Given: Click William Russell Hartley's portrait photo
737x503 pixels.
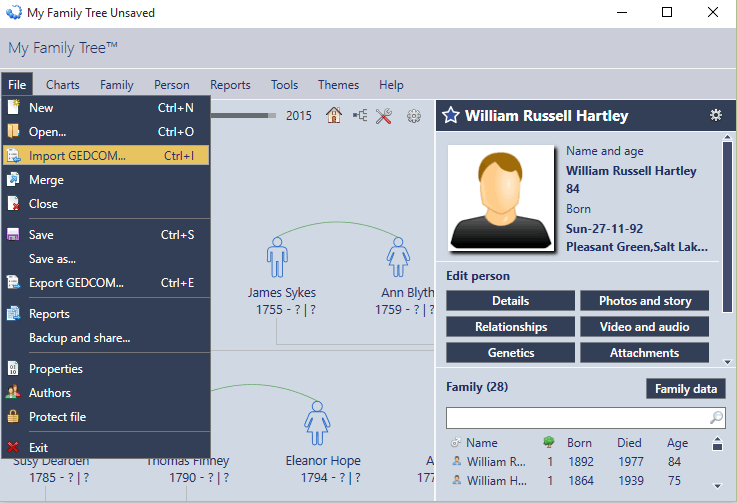Looking at the screenshot, I should (x=501, y=197).
